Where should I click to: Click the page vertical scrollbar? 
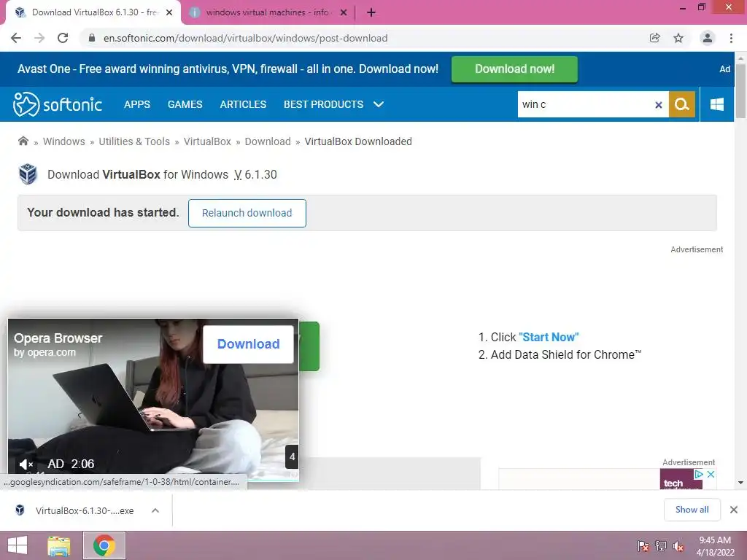(740, 91)
